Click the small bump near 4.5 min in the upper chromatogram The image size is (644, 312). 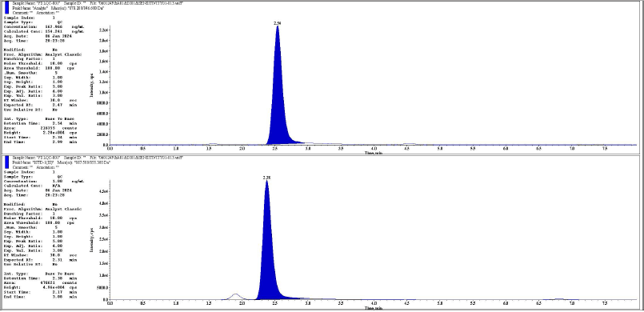click(x=409, y=144)
